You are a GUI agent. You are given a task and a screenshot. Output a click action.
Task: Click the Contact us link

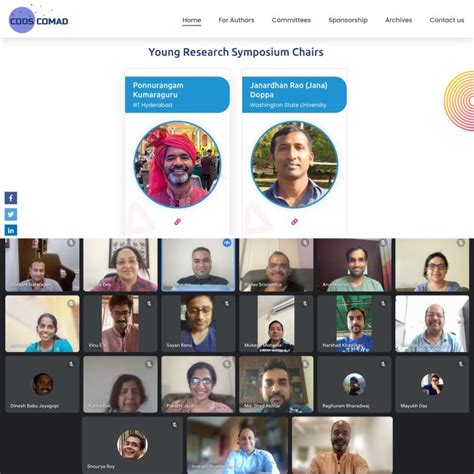(447, 20)
